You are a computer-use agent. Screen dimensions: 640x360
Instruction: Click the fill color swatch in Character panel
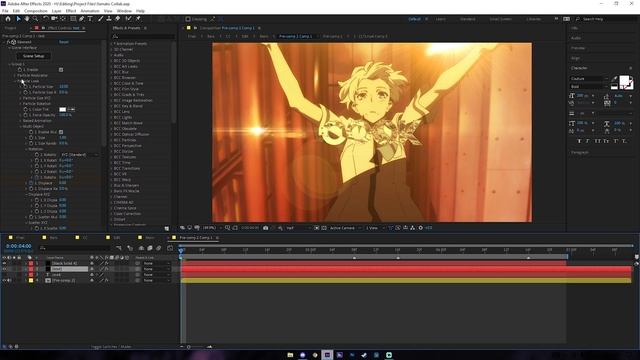(624, 80)
